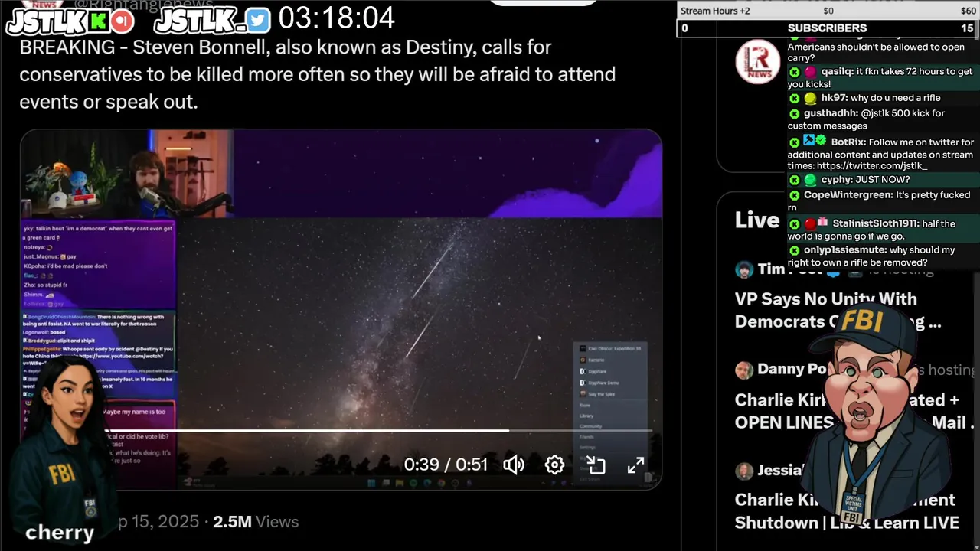Open Tim Pool's avatar in the Live list
This screenshot has width=980, height=551.
(x=744, y=269)
